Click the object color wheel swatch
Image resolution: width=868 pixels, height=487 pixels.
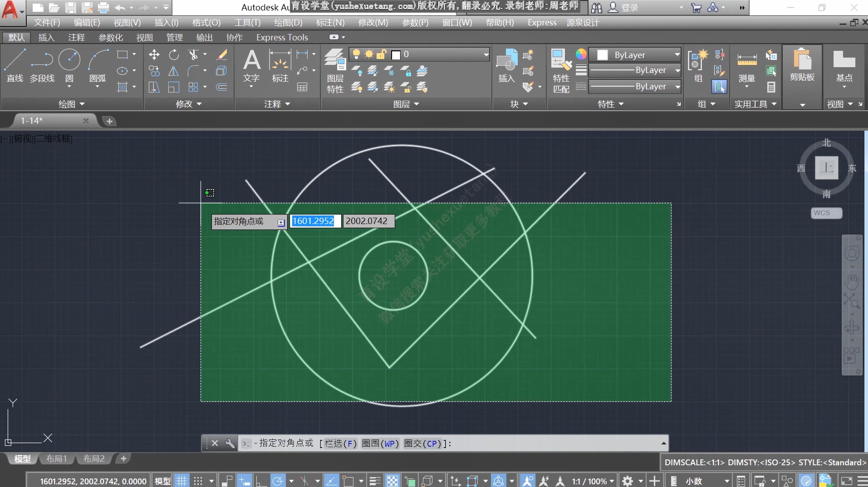pyautogui.click(x=581, y=54)
